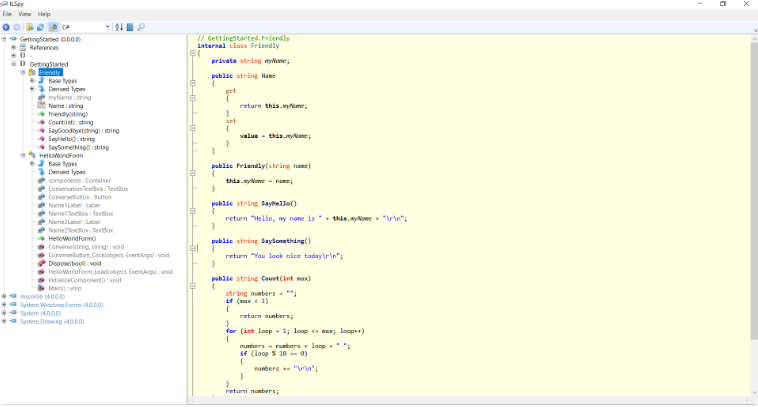Screen dimensions: 758x407
Task: Collapse the Friendly class body fold marker
Action: click(x=192, y=53)
